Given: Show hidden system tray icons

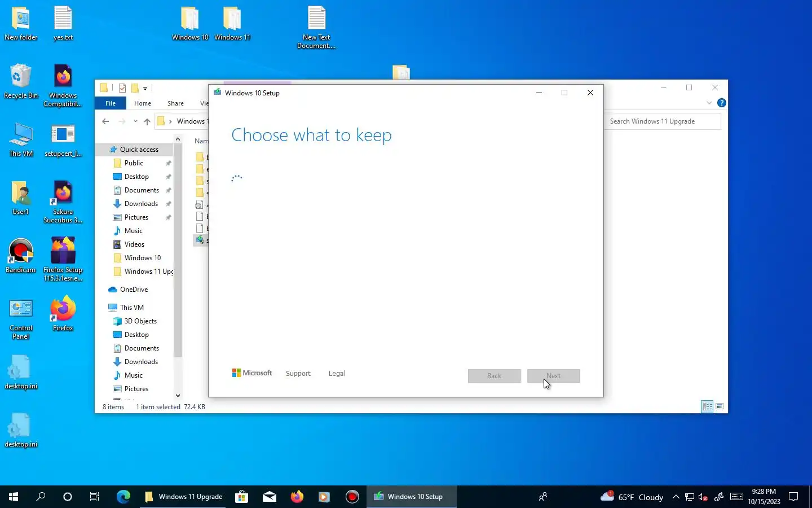Looking at the screenshot, I should pos(676,497).
